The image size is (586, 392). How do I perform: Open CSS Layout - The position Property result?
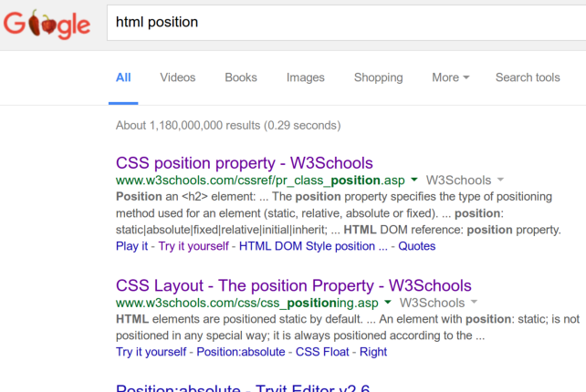tap(294, 285)
